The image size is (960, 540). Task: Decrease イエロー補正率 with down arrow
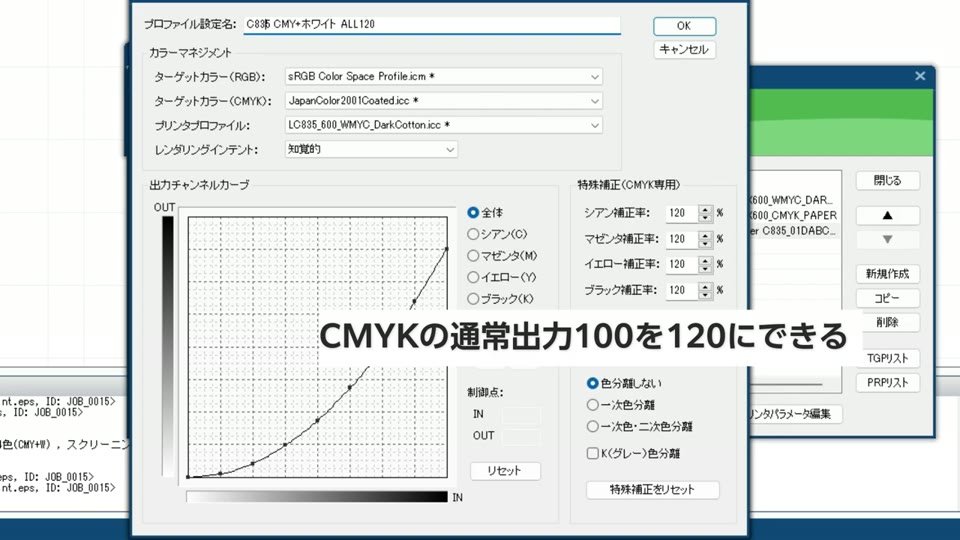705,269
